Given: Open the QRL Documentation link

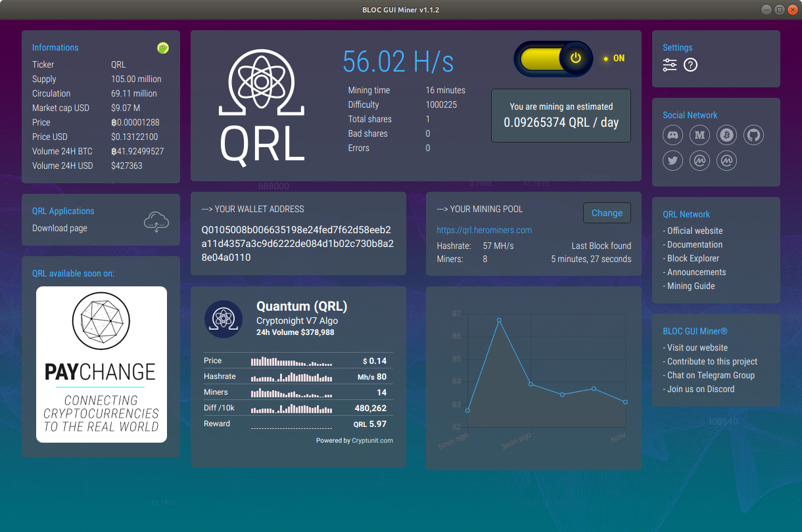Looking at the screenshot, I should 694,244.
